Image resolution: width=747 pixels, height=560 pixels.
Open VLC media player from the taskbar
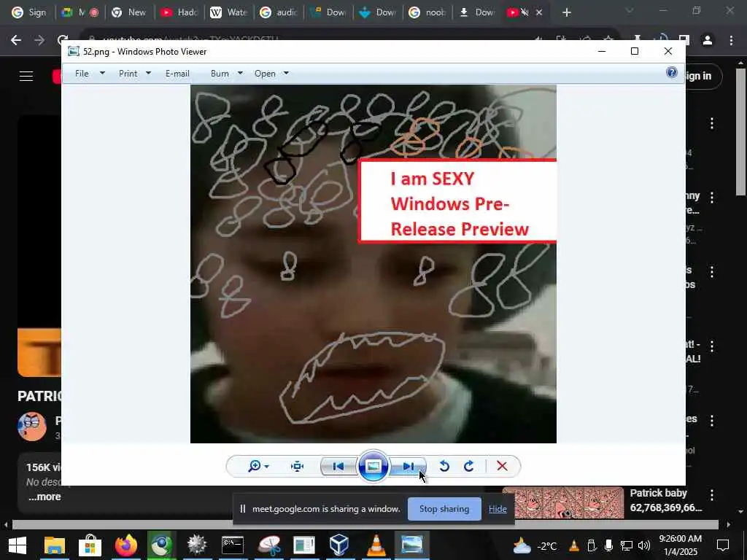tap(376, 545)
